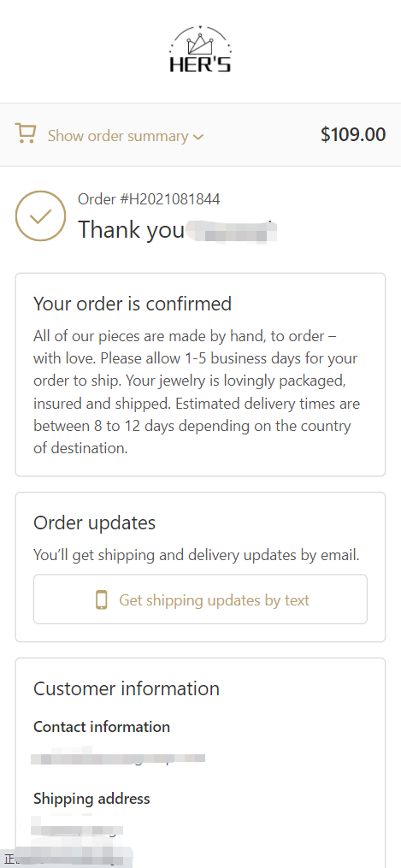401x868 pixels.
Task: Select the Get shipping updates by text button
Action: 200,599
